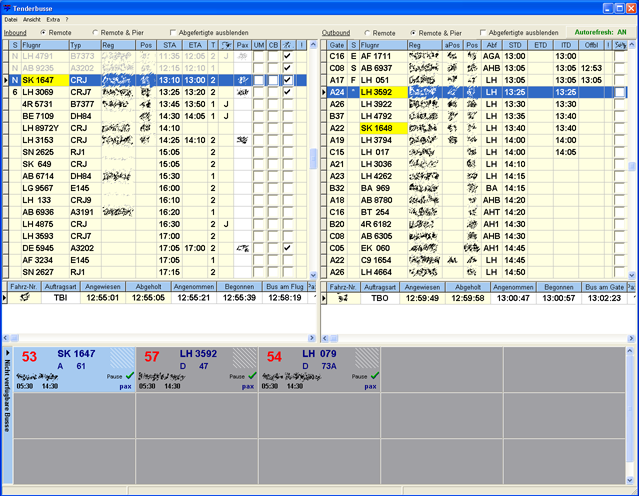Click the Outbound label link

coord(336,33)
